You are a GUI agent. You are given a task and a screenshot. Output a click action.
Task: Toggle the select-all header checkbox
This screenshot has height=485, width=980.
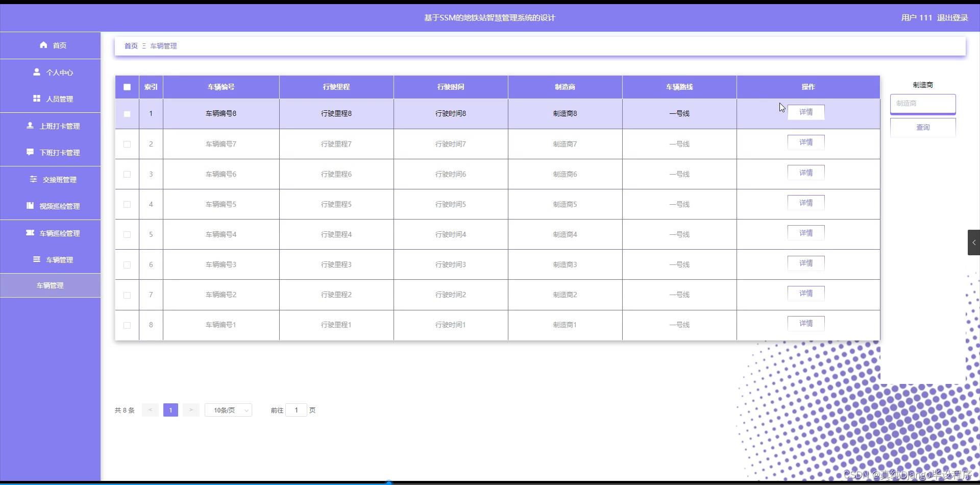tap(127, 87)
